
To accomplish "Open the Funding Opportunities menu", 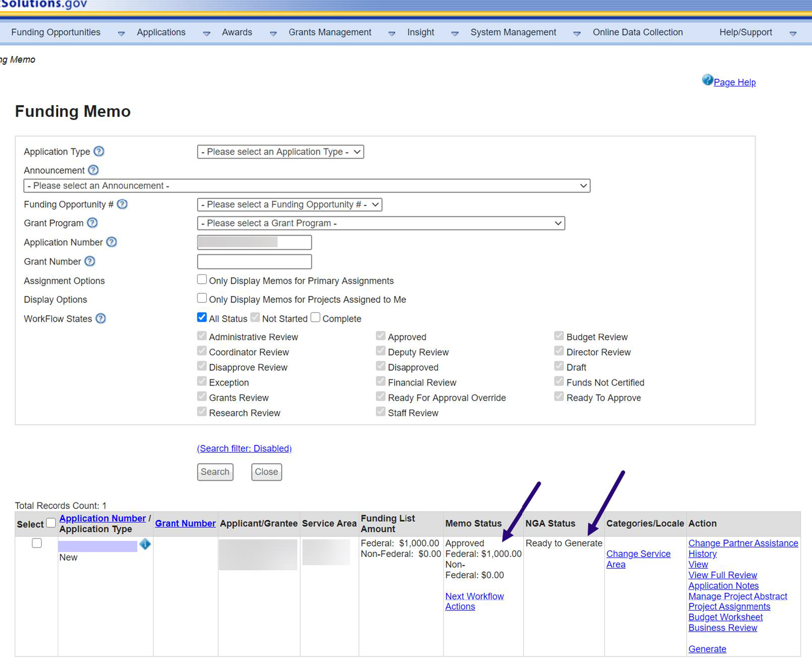I will 56,32.
